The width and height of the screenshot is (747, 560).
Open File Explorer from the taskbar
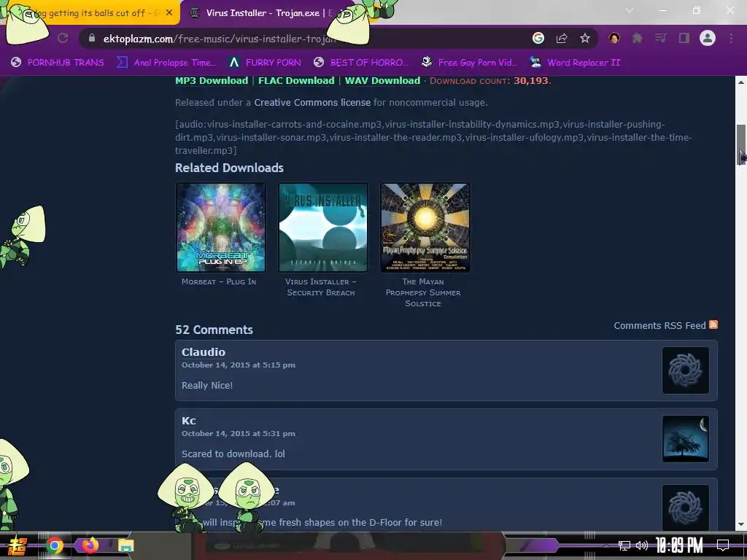tap(125, 545)
